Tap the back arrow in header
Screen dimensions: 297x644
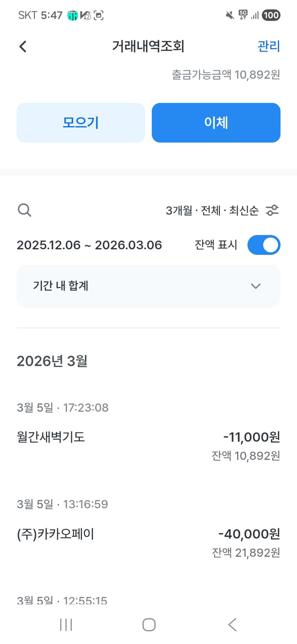coord(23,46)
